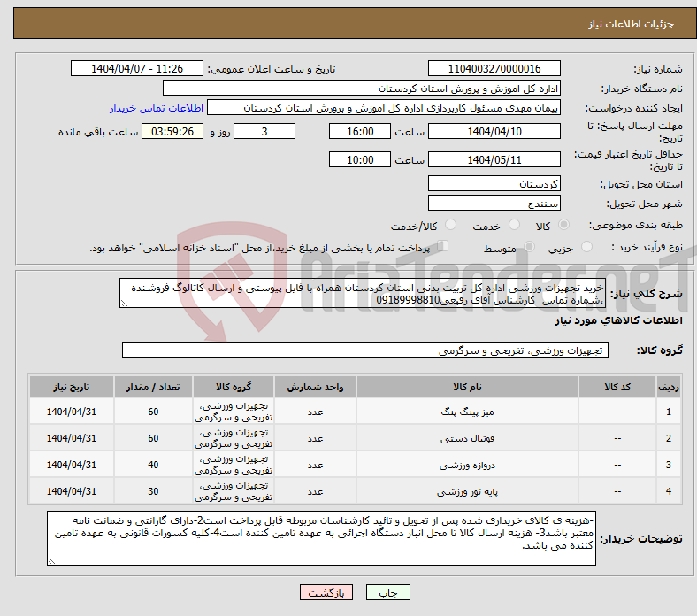Click the میز پینگ پنگ item name
The image size is (697, 616).
tap(467, 412)
